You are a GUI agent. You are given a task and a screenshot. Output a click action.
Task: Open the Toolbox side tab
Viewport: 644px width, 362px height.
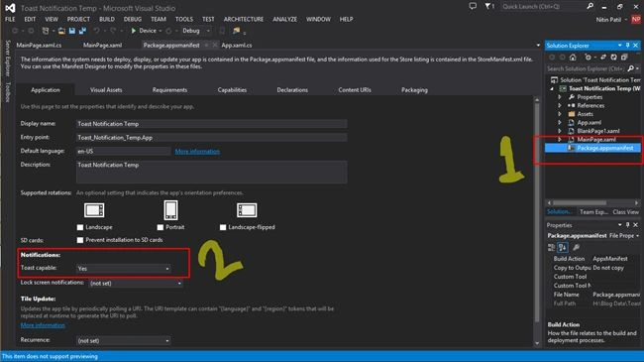[x=7, y=91]
